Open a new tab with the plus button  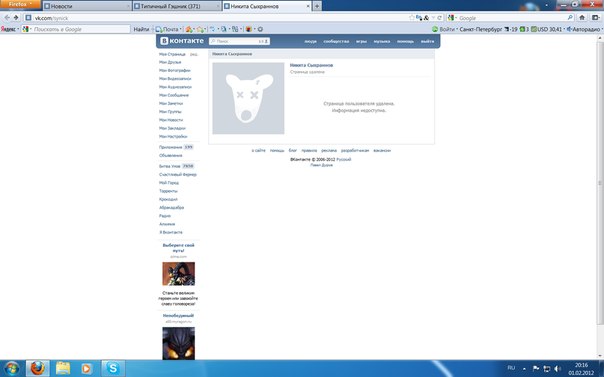317,6
